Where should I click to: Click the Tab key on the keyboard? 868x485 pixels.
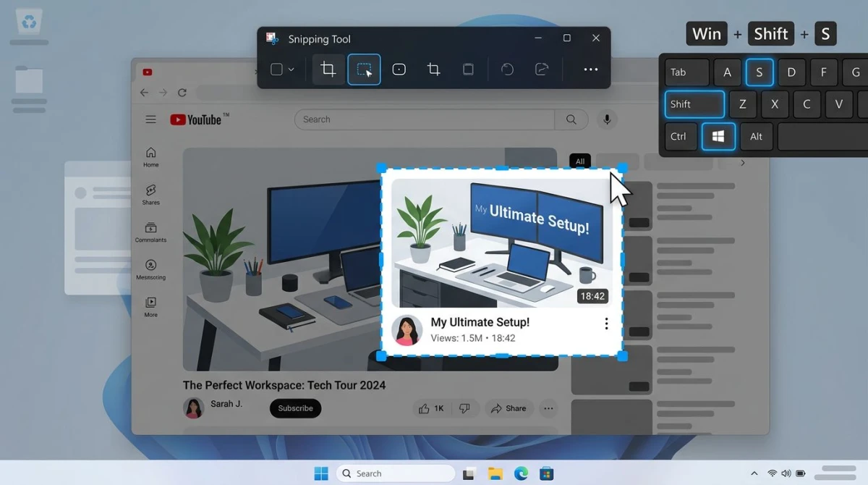coord(687,72)
